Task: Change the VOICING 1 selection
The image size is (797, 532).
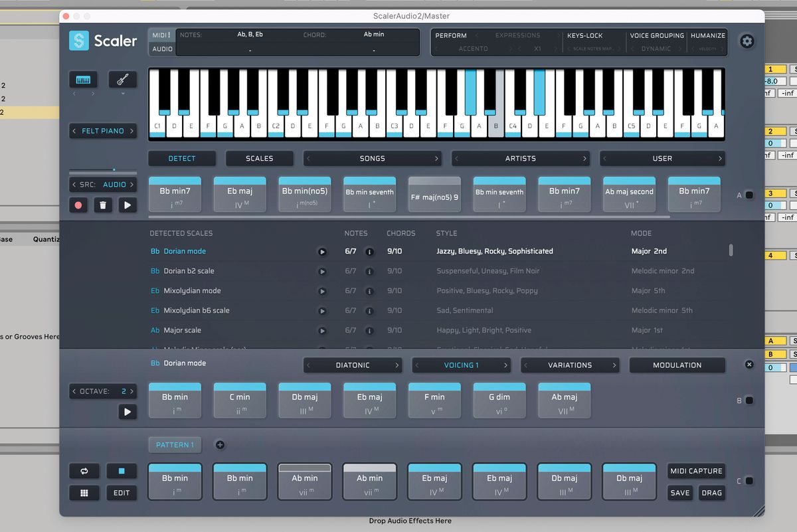Action: [x=461, y=365]
